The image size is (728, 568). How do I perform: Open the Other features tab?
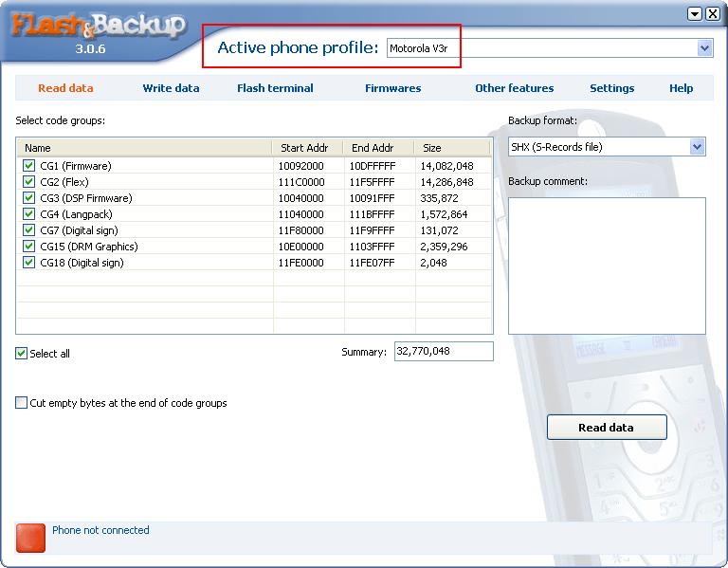tap(514, 88)
